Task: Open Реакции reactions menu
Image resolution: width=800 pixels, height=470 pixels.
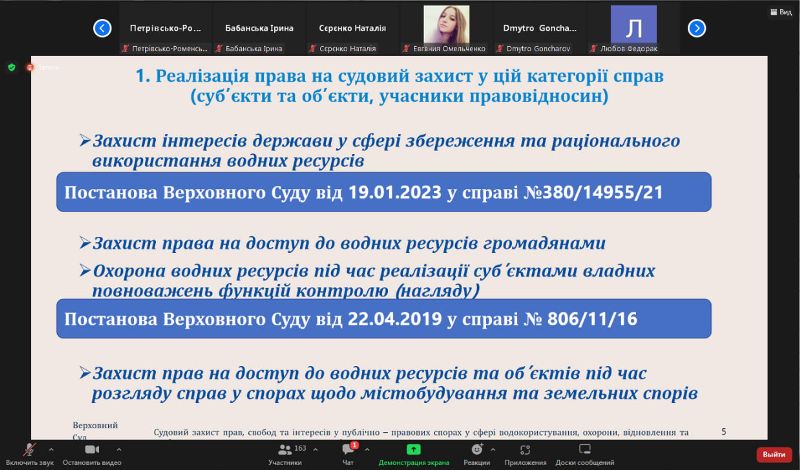Action: [x=477, y=454]
